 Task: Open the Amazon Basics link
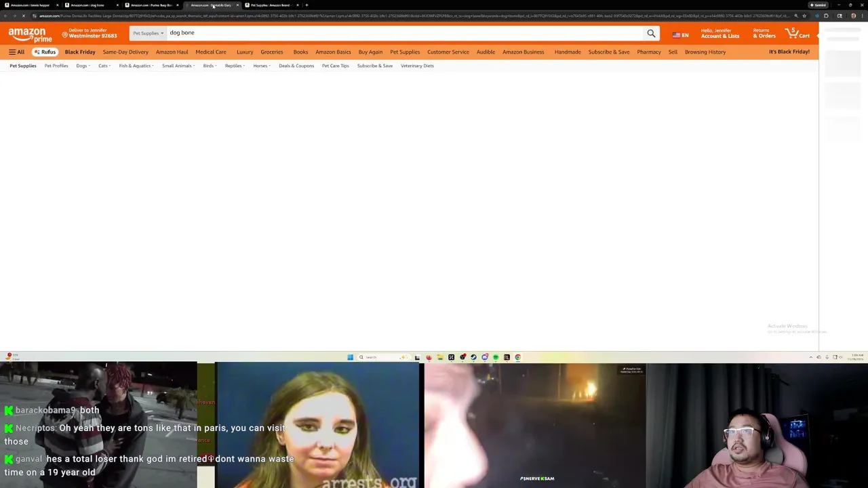tap(333, 52)
